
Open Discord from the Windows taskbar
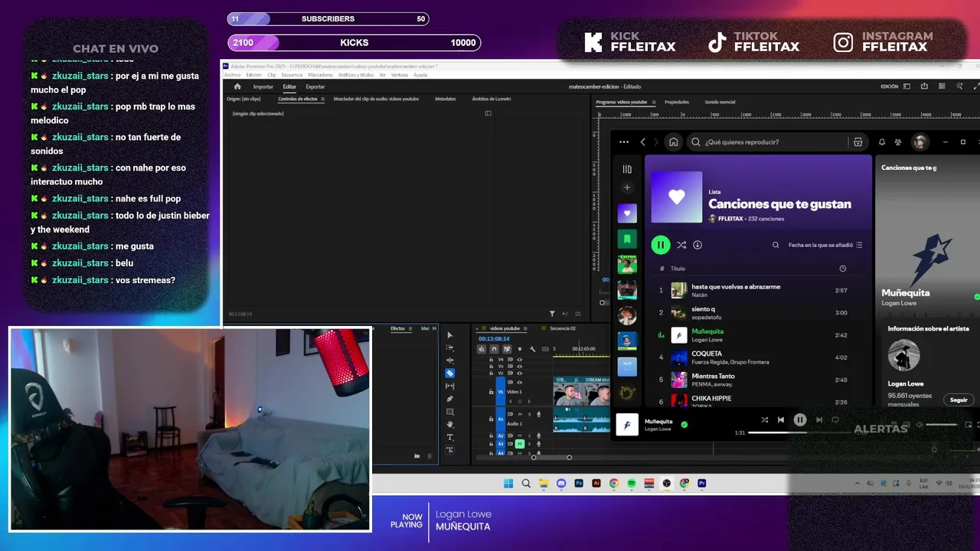(561, 484)
